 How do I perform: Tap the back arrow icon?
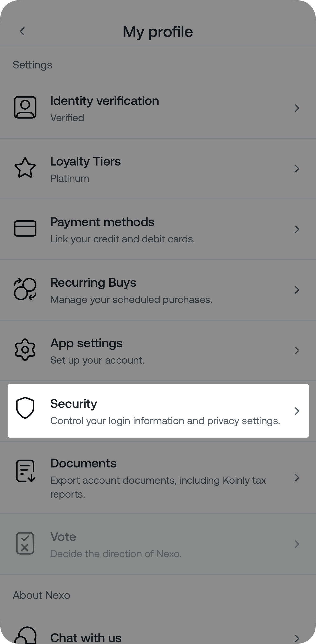tap(23, 31)
